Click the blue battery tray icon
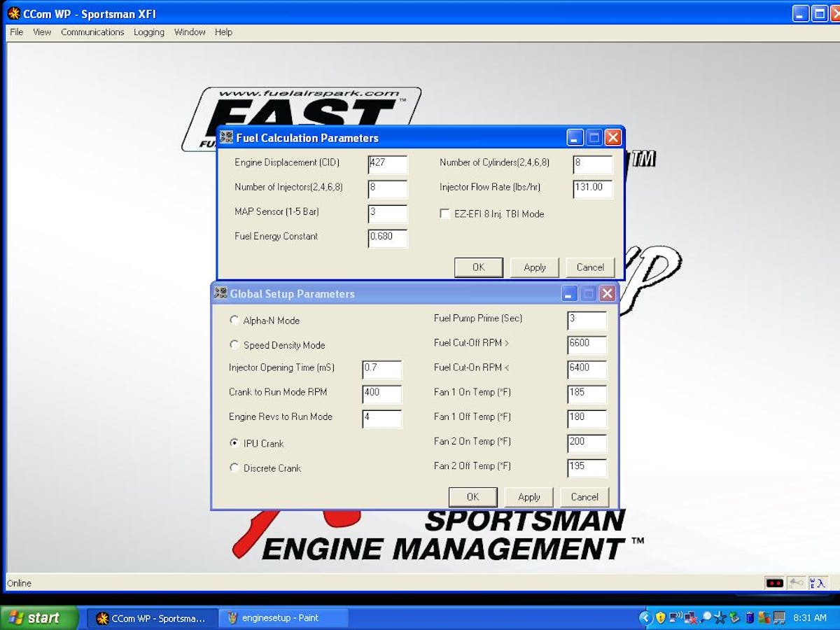The image size is (840, 630). click(x=750, y=617)
